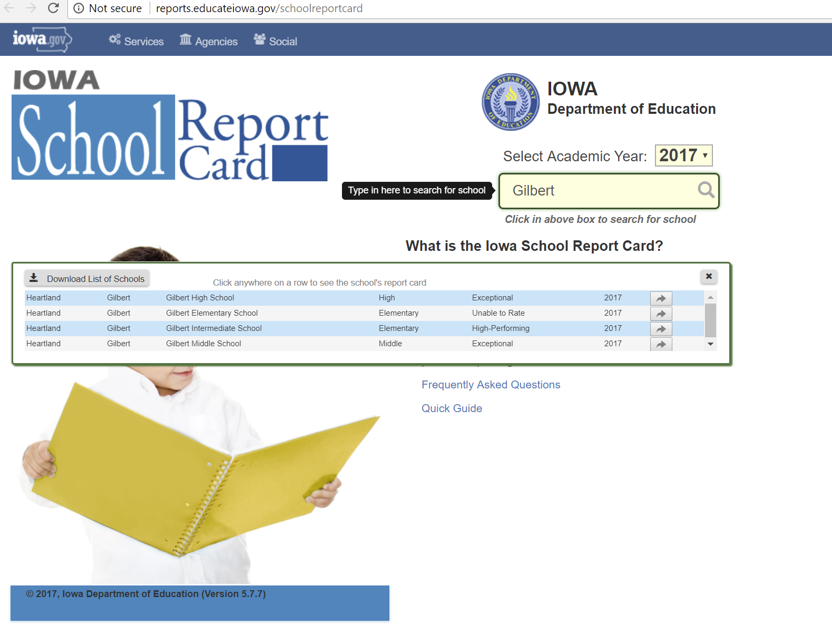The width and height of the screenshot is (832, 644).
Task: Click arrow icon for Gilbert Middle School
Action: point(661,344)
